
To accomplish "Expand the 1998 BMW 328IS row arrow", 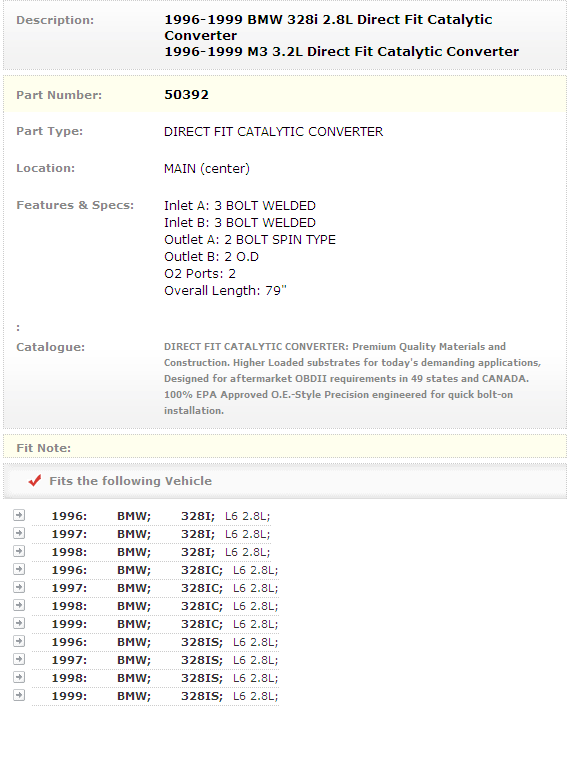I will [19, 677].
